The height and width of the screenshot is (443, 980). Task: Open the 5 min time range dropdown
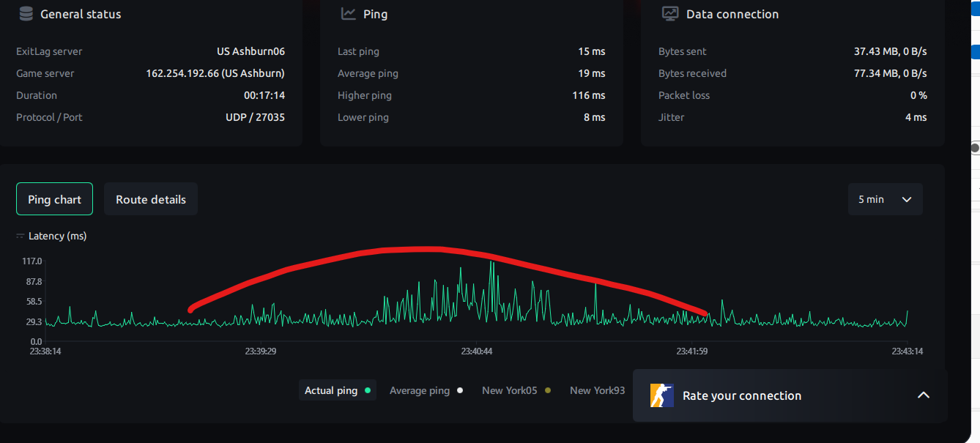[x=885, y=198]
